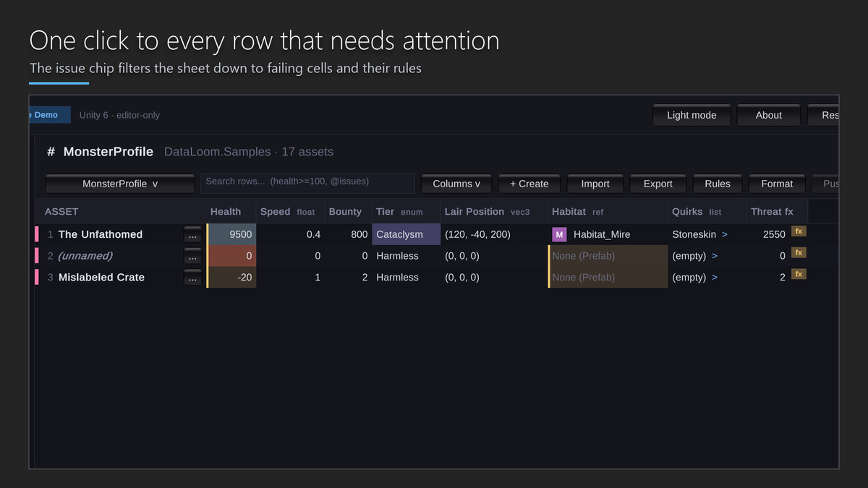This screenshot has height=488, width=868.
Task: Select the (unnamed) asset row name
Action: click(x=85, y=256)
